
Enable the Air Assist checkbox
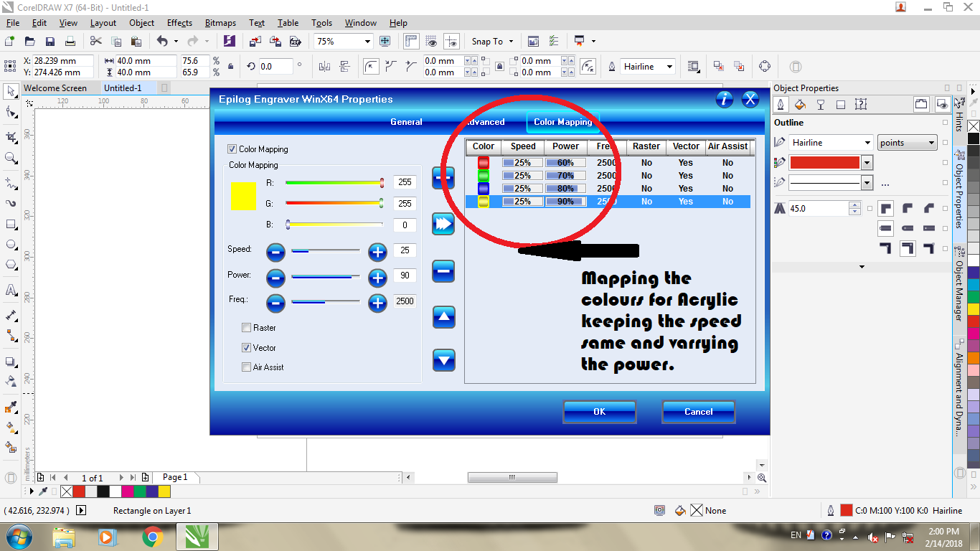[247, 367]
